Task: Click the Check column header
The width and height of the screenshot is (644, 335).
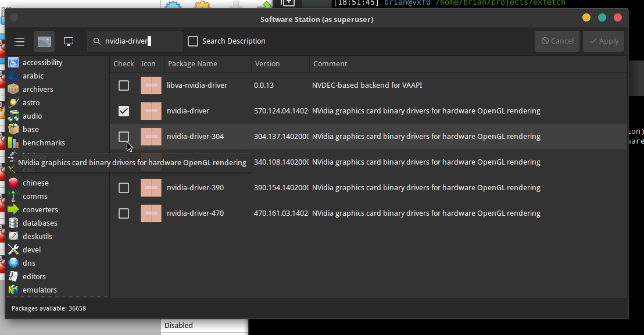Action: coord(124,64)
